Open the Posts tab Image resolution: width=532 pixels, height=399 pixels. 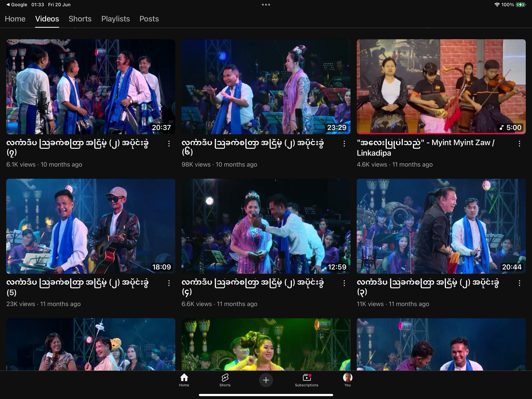click(x=149, y=19)
